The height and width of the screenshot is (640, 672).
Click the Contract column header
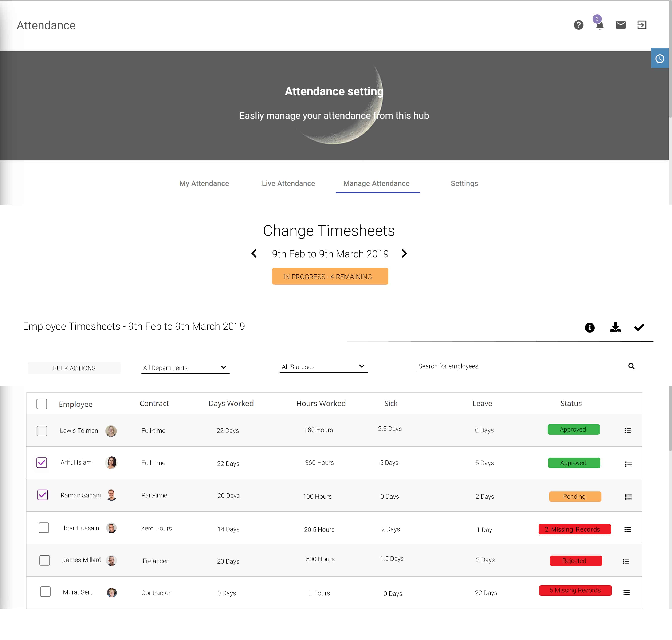(154, 404)
